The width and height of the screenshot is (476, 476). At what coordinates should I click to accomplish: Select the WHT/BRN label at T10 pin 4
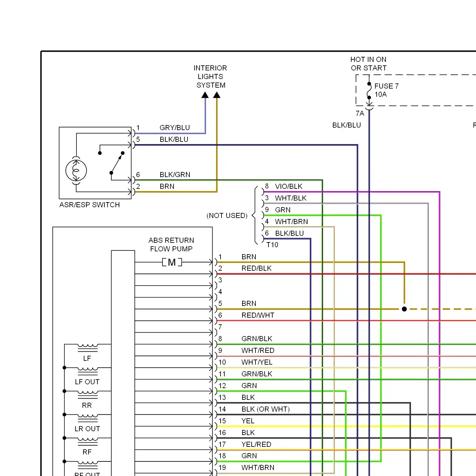click(291, 221)
